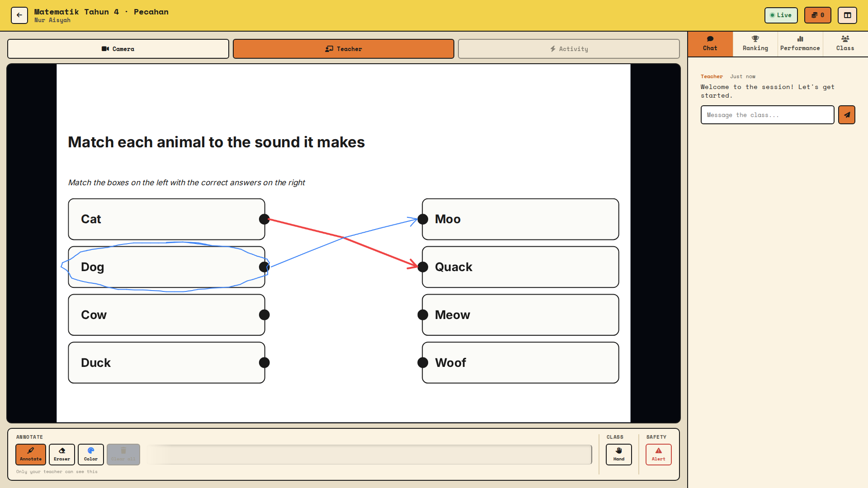This screenshot has width=868, height=488.
Task: Click the Woof answer connector dot
Action: click(423, 362)
